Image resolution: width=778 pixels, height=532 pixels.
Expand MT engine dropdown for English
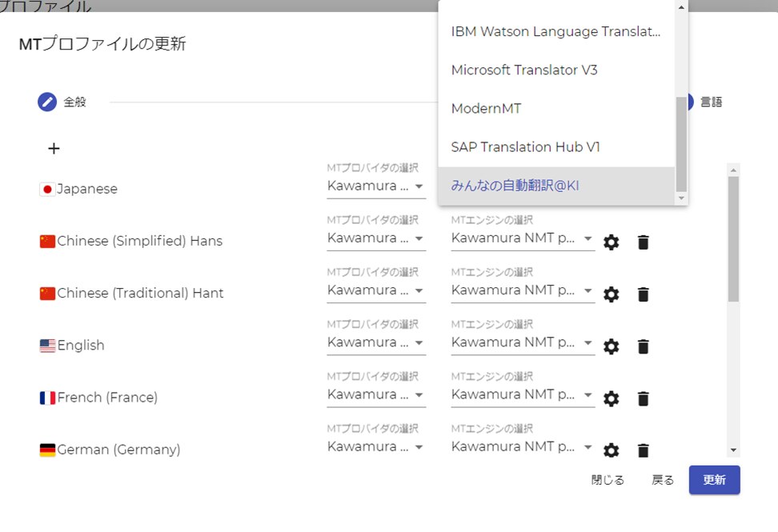pyautogui.click(x=522, y=342)
